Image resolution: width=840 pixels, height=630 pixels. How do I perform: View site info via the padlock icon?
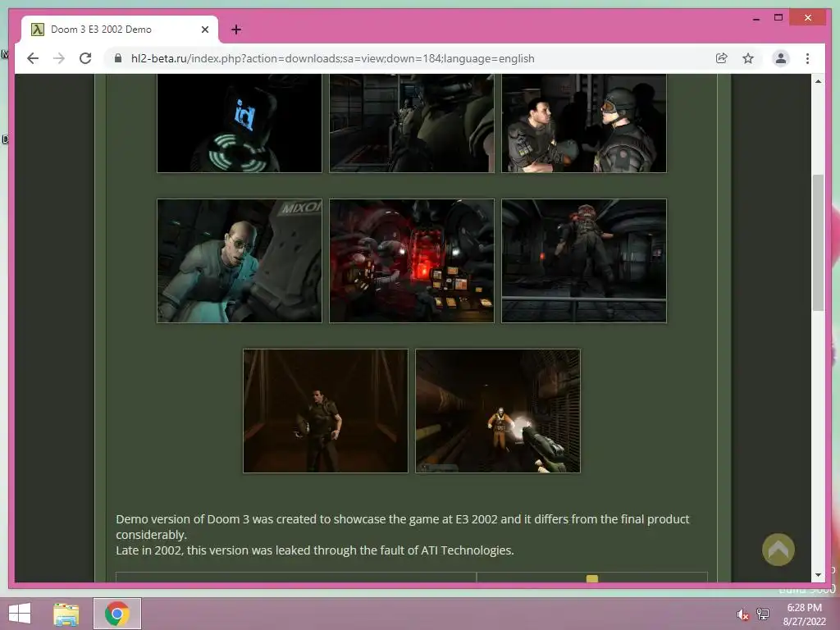[x=118, y=58]
